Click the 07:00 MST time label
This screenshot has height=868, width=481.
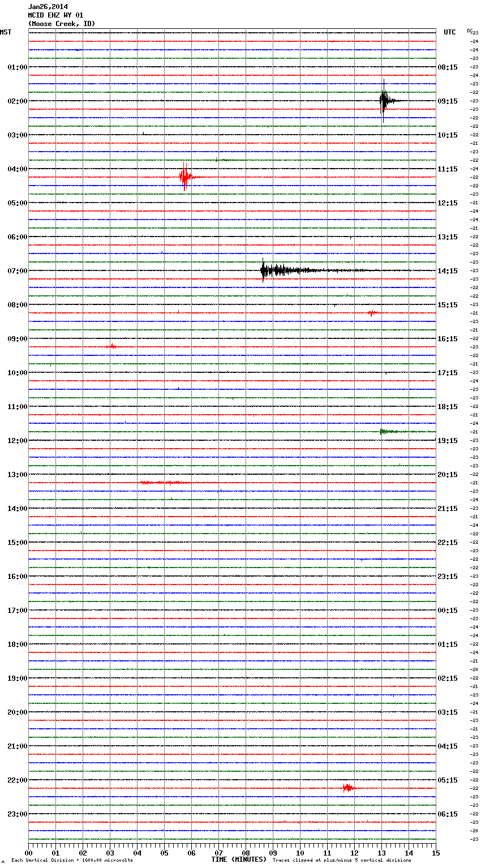[x=17, y=271]
